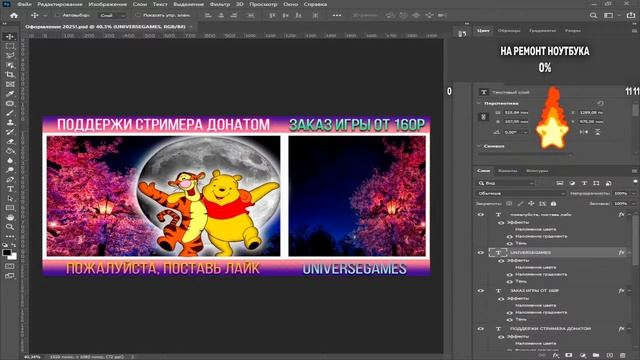640x360 pixels.
Task: Select the Оформление 2025 document tab
Action: 105,27
